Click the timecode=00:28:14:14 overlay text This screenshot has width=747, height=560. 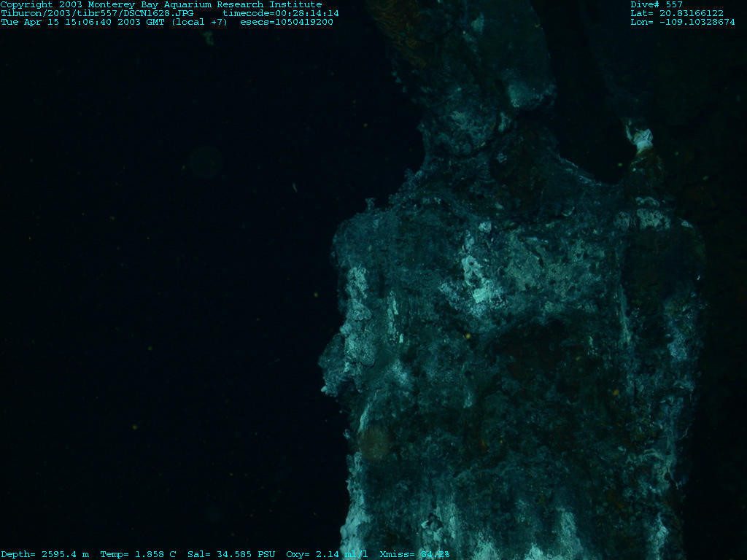281,13
